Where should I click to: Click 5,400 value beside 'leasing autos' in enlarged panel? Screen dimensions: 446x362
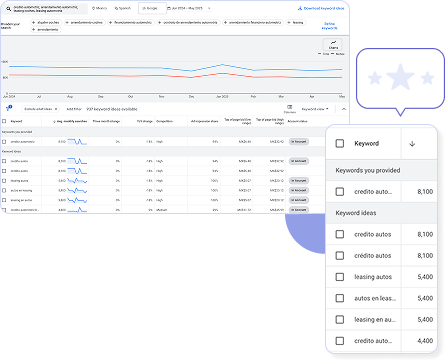click(x=425, y=277)
